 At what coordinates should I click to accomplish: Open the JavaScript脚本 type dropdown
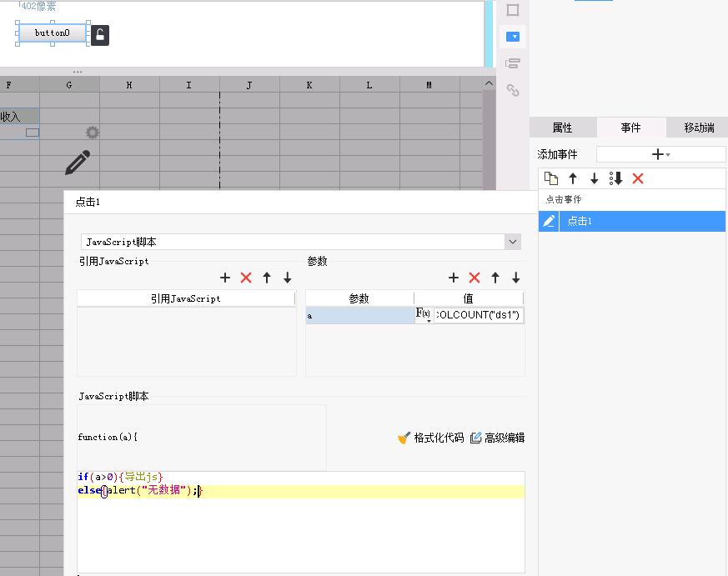(x=513, y=242)
